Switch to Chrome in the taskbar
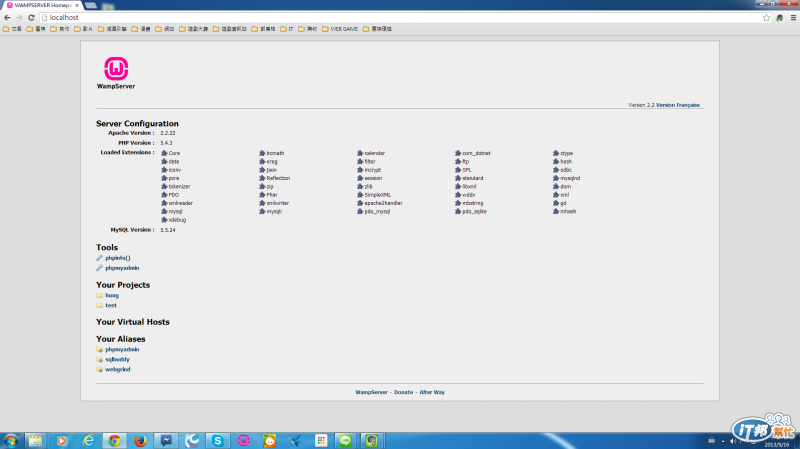Image resolution: width=800 pixels, height=449 pixels. pyautogui.click(x=114, y=441)
